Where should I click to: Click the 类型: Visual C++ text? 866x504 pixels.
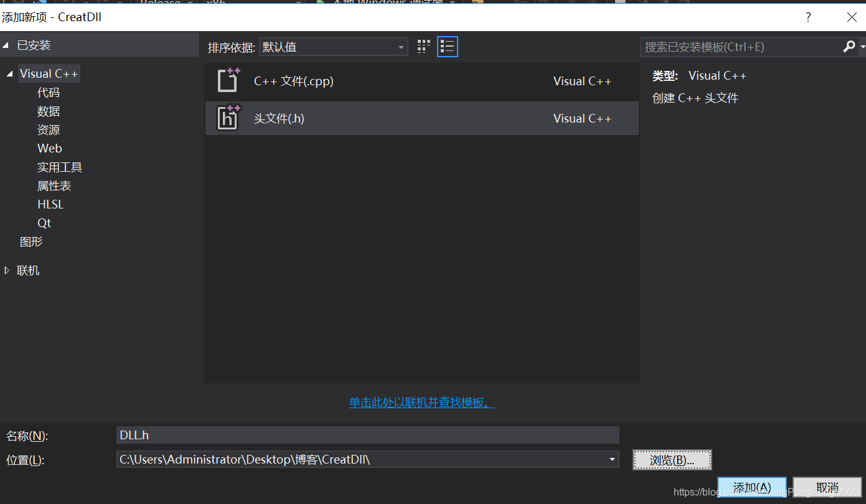click(699, 76)
